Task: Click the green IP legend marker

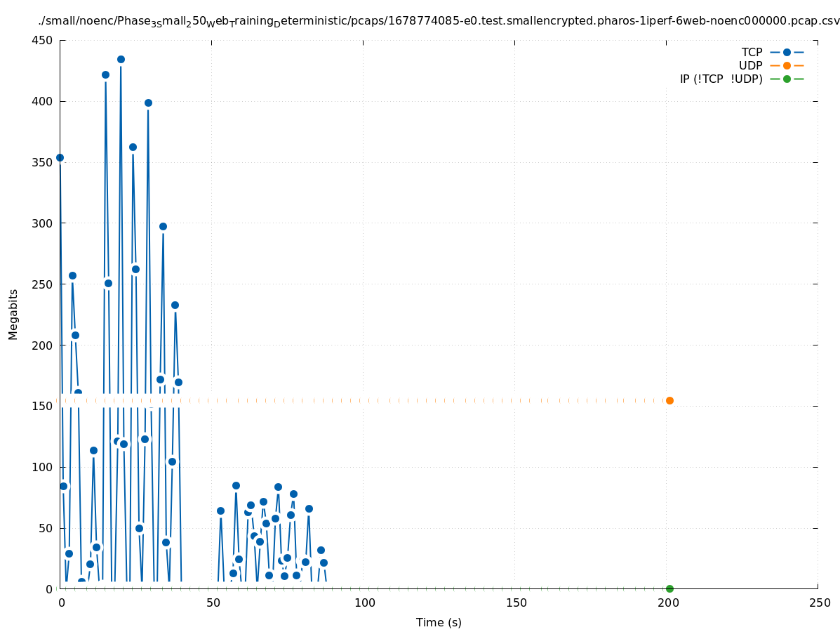Action: tap(787, 79)
